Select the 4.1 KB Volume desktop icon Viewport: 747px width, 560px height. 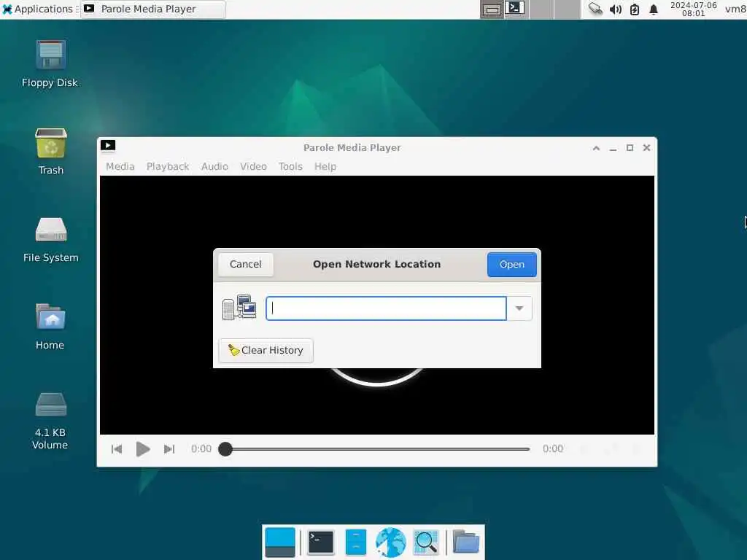point(50,421)
